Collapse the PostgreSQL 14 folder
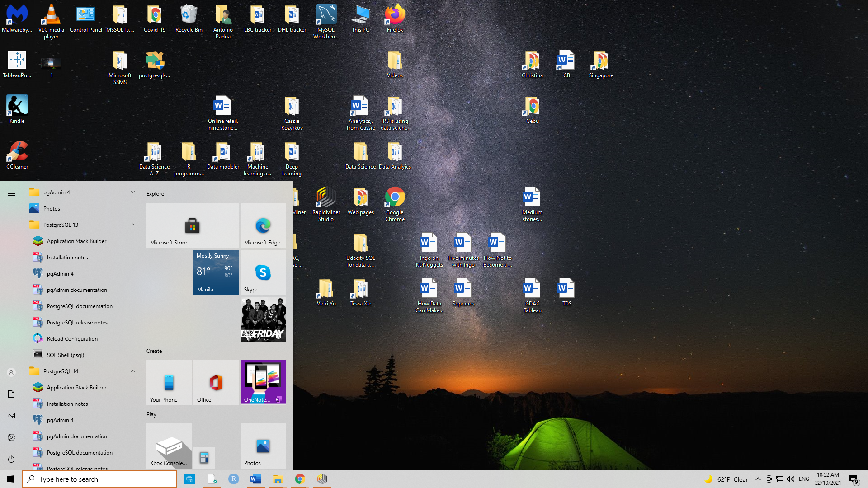Viewport: 868px width, 488px height. (133, 371)
